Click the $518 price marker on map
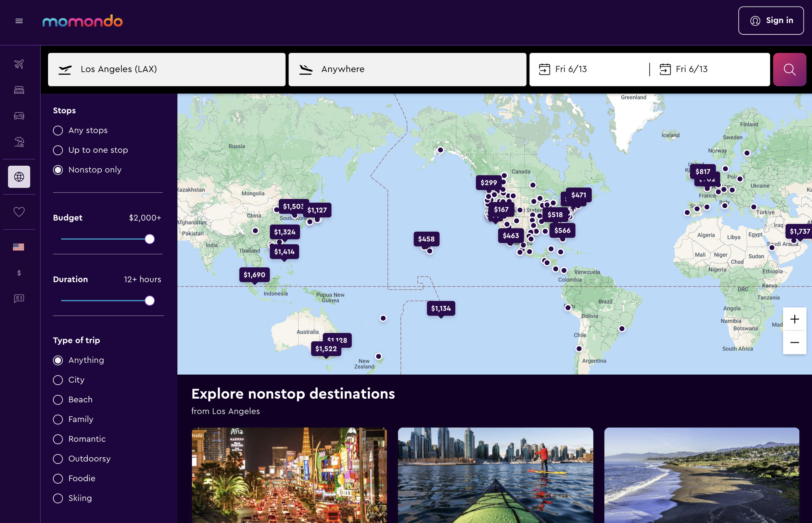This screenshot has height=523, width=812. click(555, 215)
